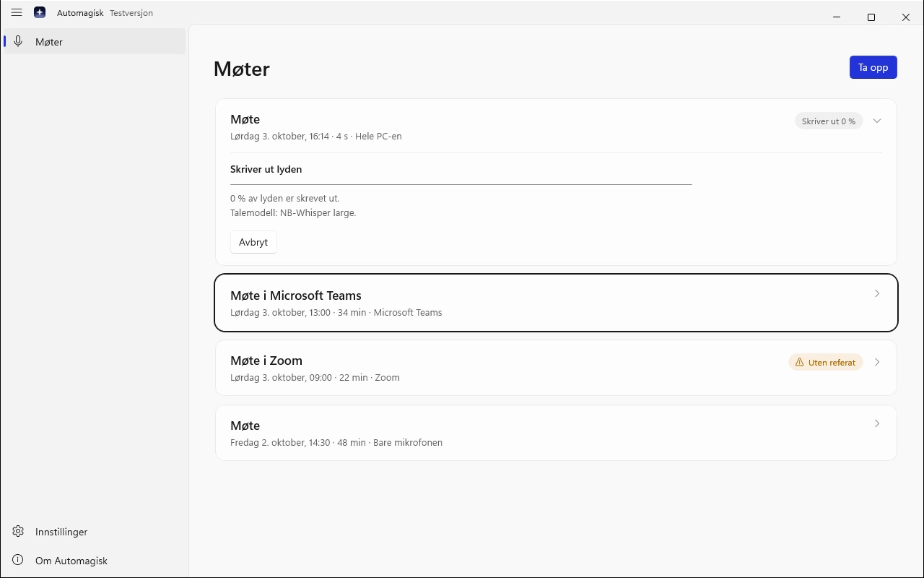Click '0 % av lyden er skrevet ut.'
The width and height of the screenshot is (924, 578).
tap(285, 199)
